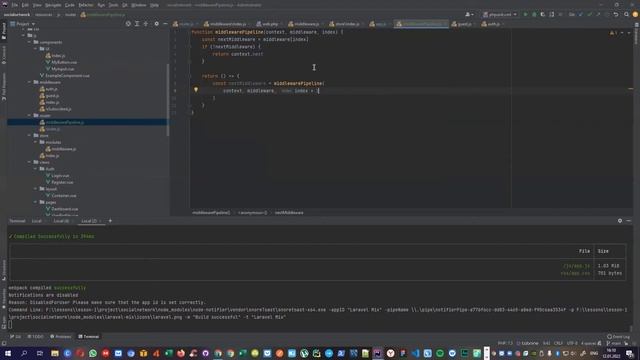Viewport: 640px width, 360px height.
Task: Click the terminal input prompt
Action: 10,325
